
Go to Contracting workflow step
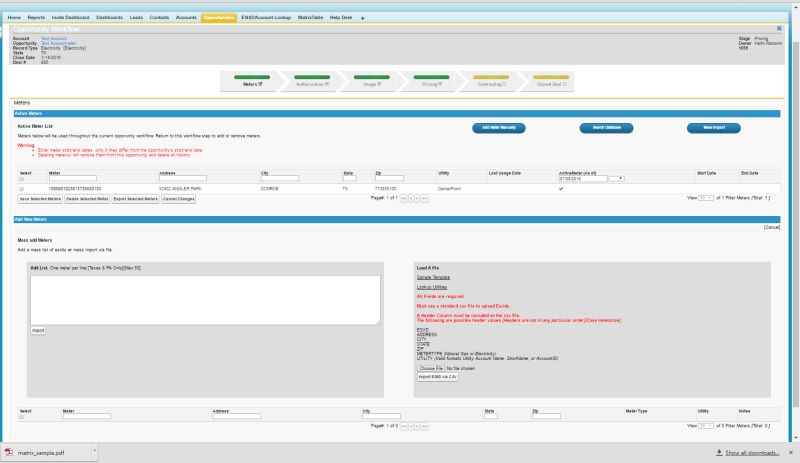[x=491, y=82]
